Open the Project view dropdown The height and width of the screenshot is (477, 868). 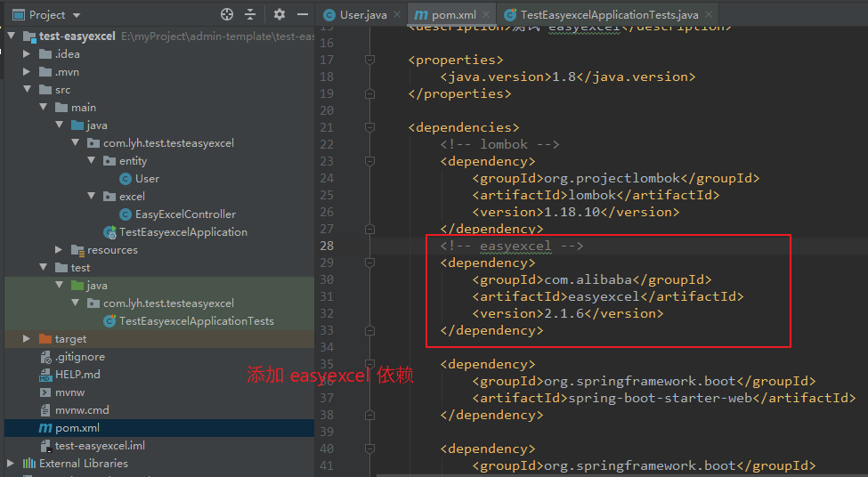coord(77,15)
